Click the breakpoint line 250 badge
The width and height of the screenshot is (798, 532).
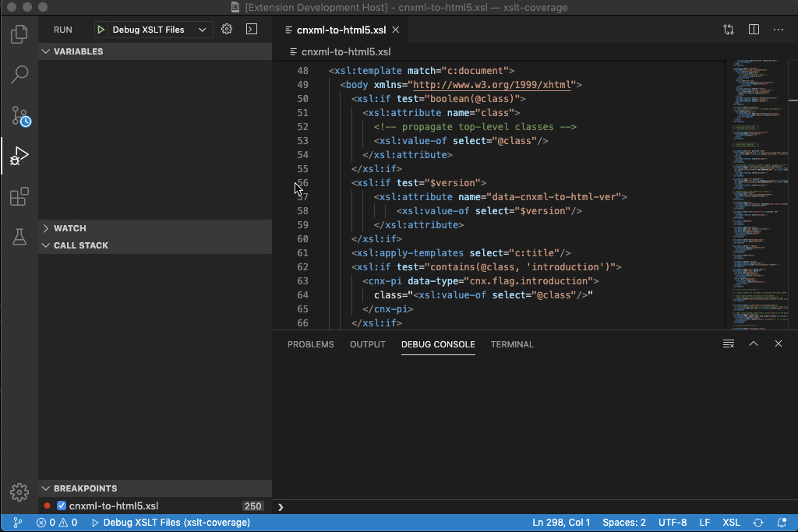click(x=253, y=506)
